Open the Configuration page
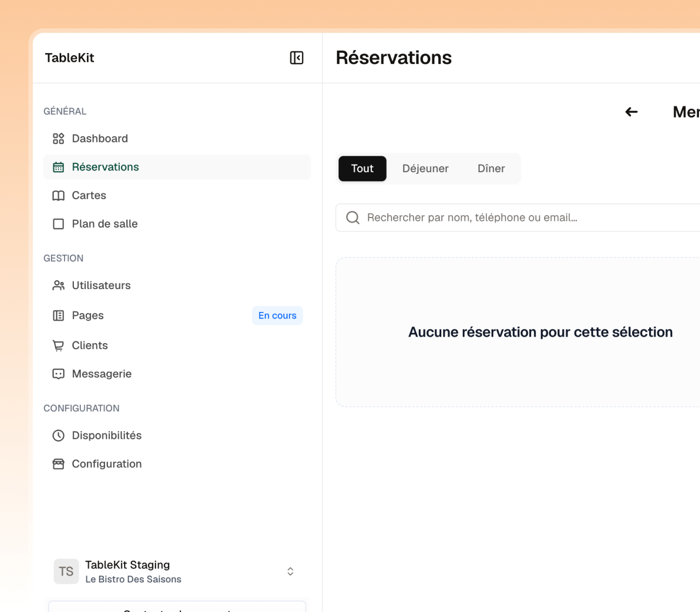The image size is (700, 612). (x=177, y=464)
